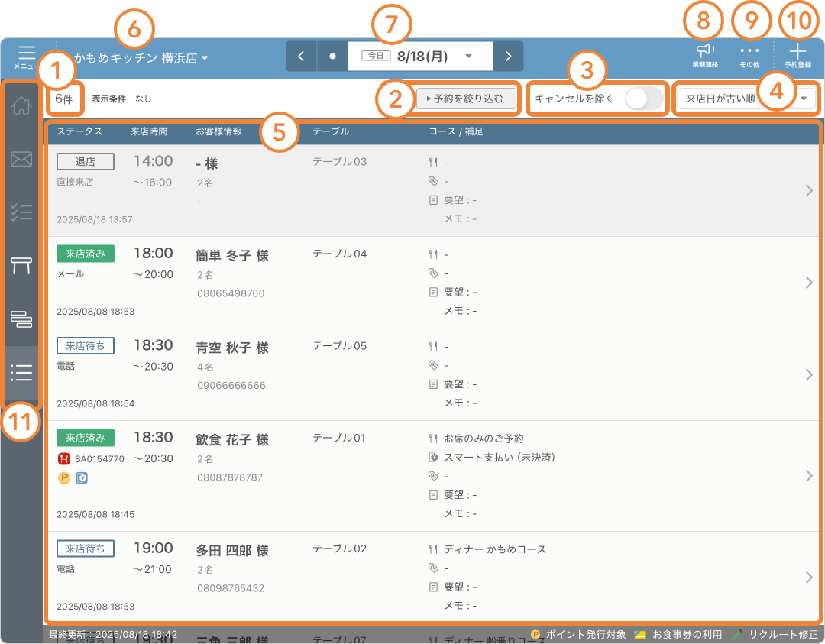Screen dimensions: 825x644
Task: Click テーブル column header
Action: click(331, 131)
